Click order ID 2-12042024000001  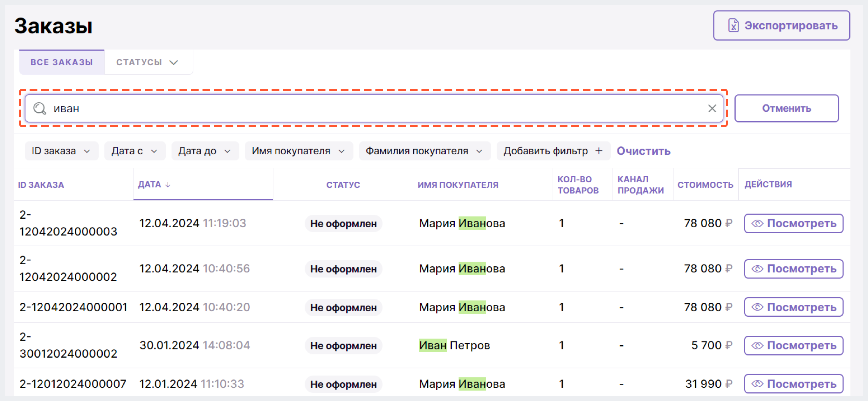73,307
